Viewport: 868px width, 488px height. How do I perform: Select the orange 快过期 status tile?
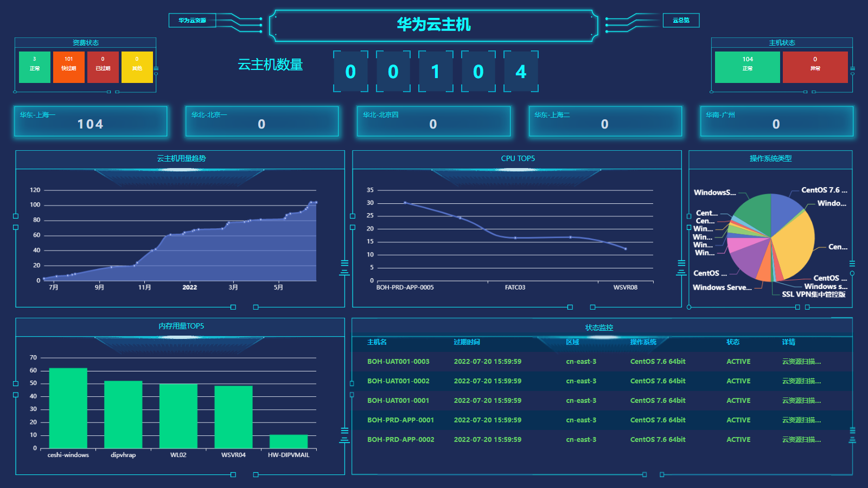click(69, 67)
